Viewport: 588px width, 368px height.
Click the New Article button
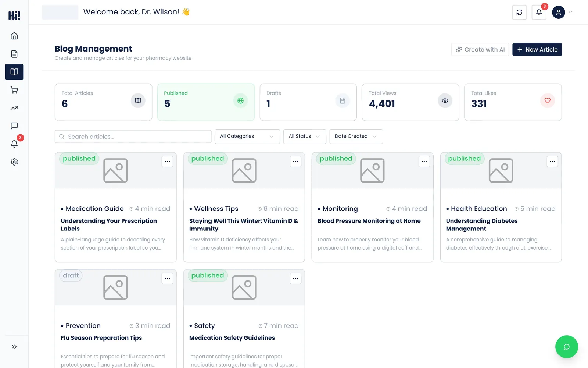[537, 49]
